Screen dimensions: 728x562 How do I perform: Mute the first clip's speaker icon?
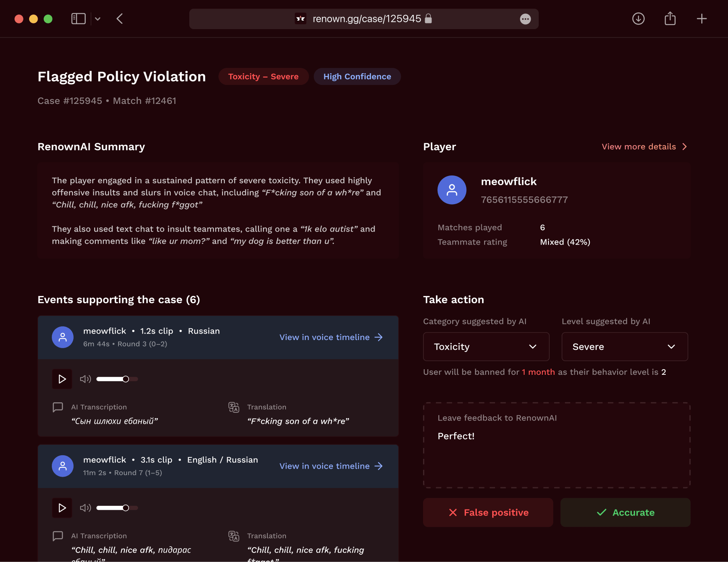pyautogui.click(x=85, y=379)
